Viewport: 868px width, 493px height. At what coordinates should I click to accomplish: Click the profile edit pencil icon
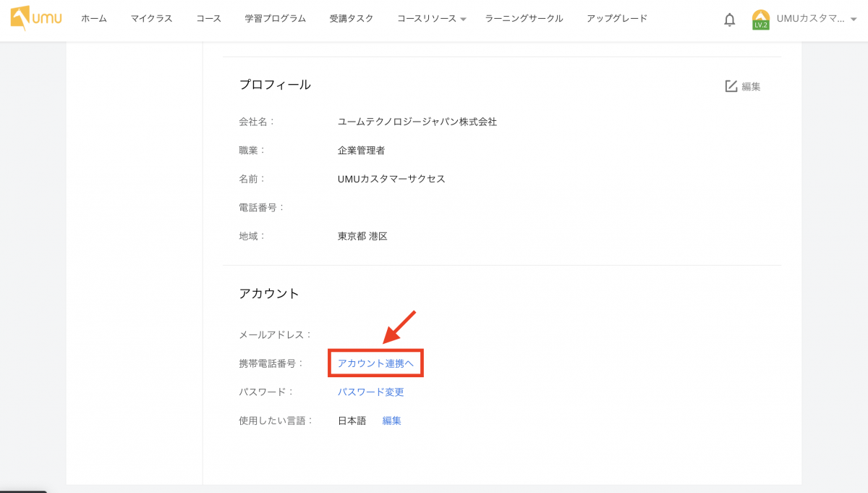pos(731,86)
